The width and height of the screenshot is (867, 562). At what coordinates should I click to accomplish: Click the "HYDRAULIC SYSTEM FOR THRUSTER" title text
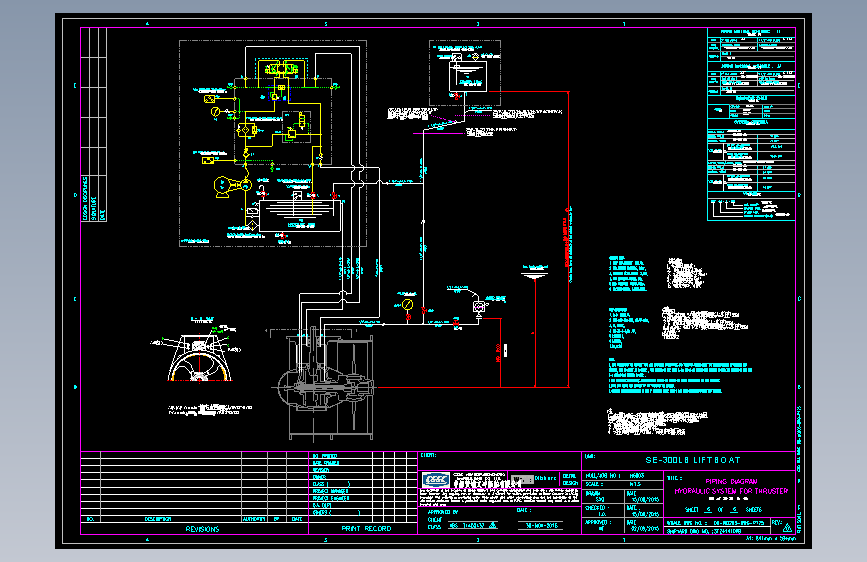[731, 491]
